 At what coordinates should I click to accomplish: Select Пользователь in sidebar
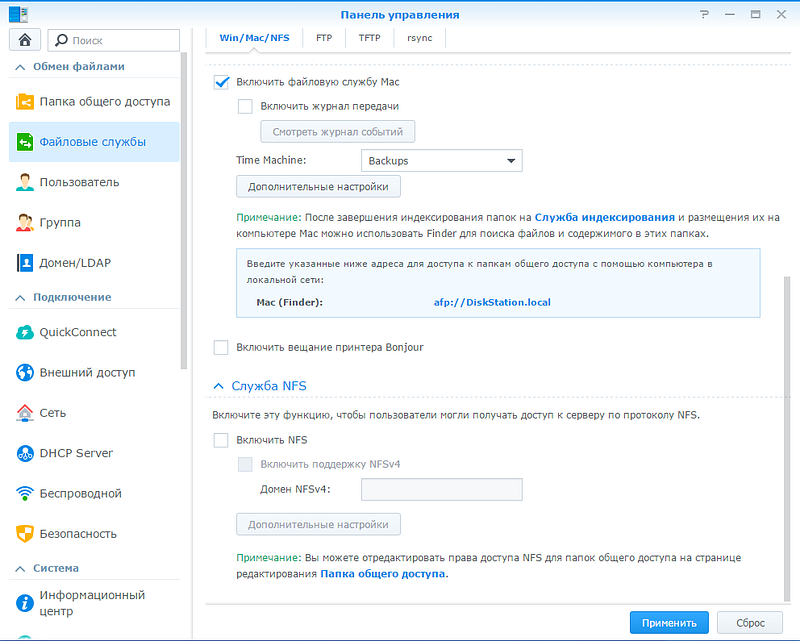coord(94,182)
